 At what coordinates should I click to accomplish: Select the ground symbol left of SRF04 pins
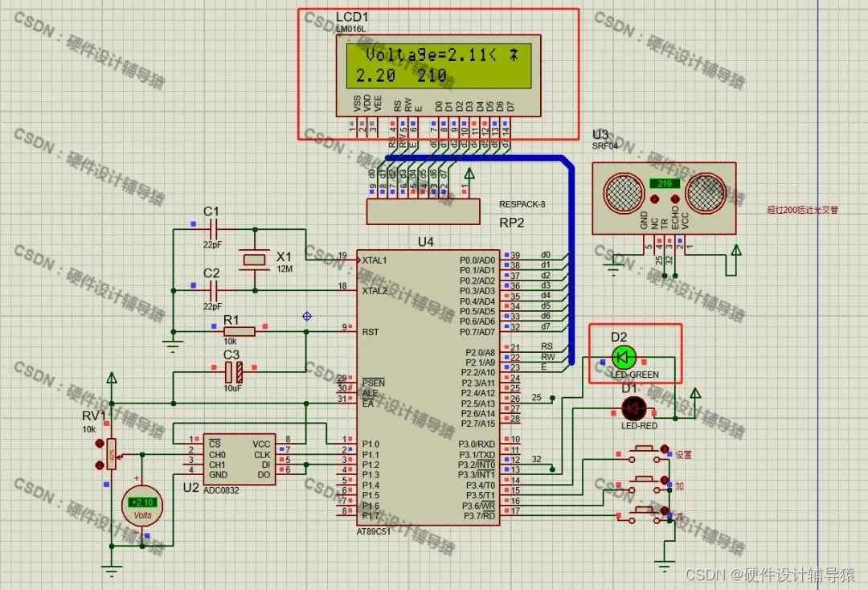click(613, 270)
